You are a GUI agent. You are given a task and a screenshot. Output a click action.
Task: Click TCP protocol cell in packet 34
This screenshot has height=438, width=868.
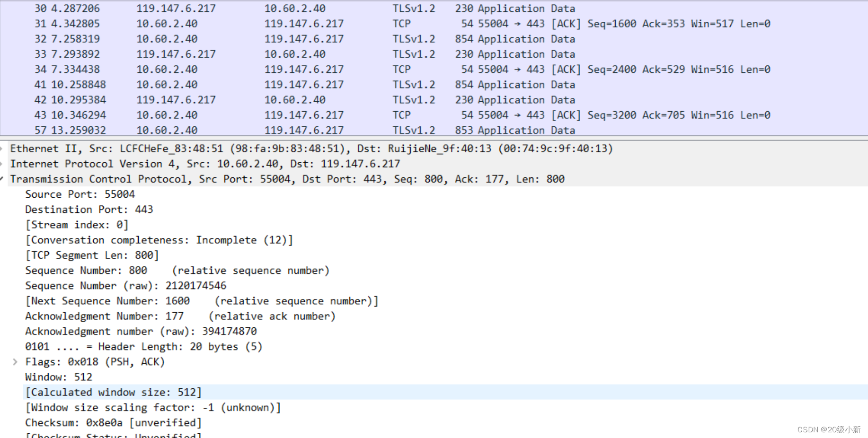click(x=401, y=70)
